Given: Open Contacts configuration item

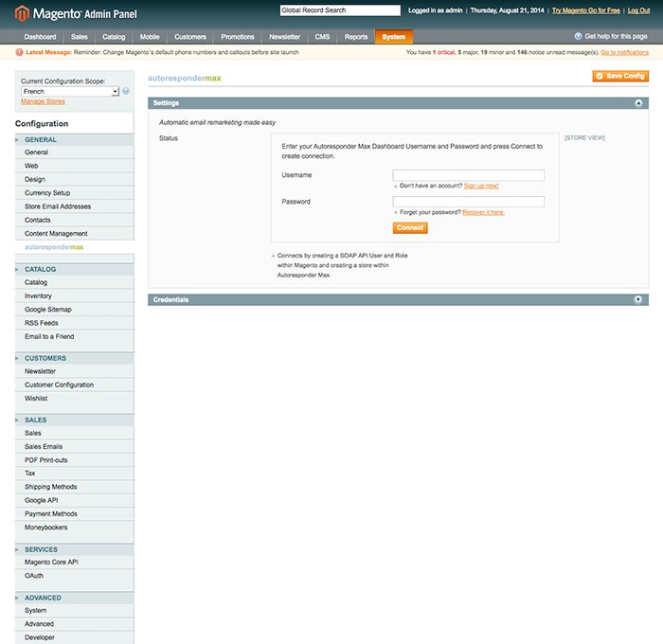Looking at the screenshot, I should 75,220.
